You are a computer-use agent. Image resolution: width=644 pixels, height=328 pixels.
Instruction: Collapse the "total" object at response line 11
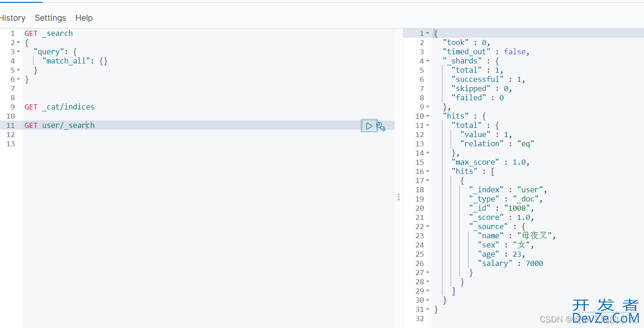point(428,125)
